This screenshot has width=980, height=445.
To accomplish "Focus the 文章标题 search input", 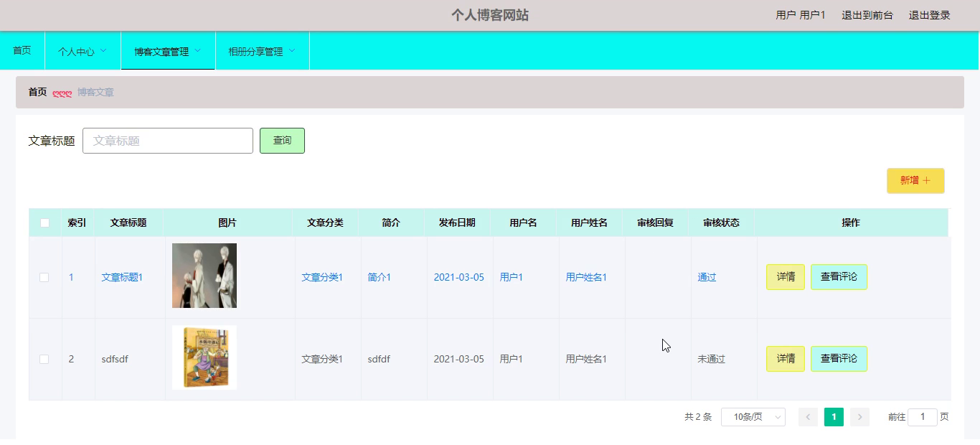I will pyautogui.click(x=168, y=141).
